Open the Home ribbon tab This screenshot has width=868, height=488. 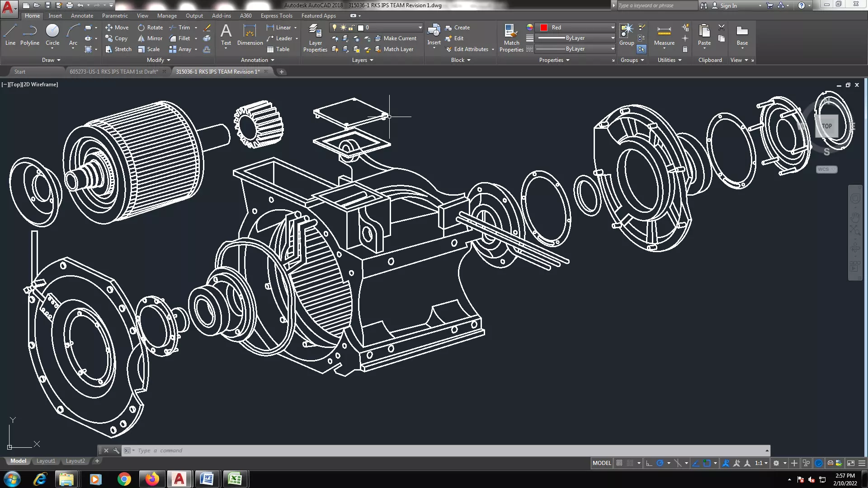[32, 15]
